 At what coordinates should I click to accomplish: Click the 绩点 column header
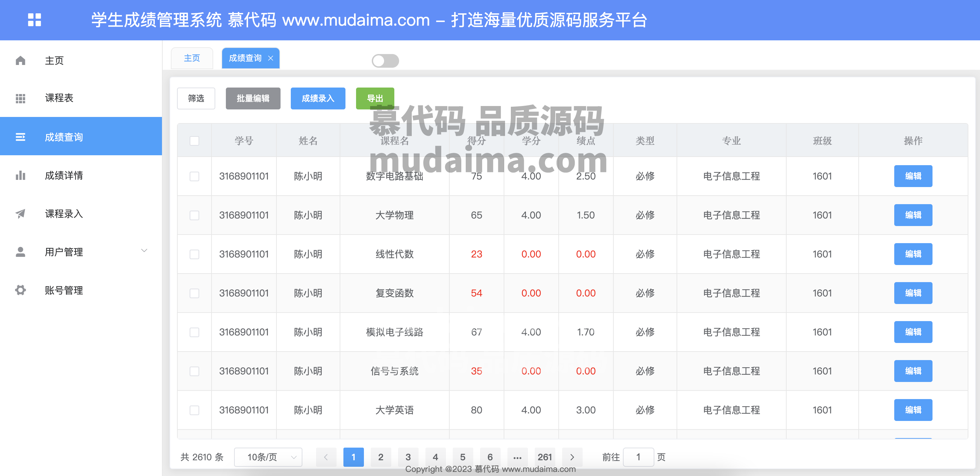click(x=586, y=141)
